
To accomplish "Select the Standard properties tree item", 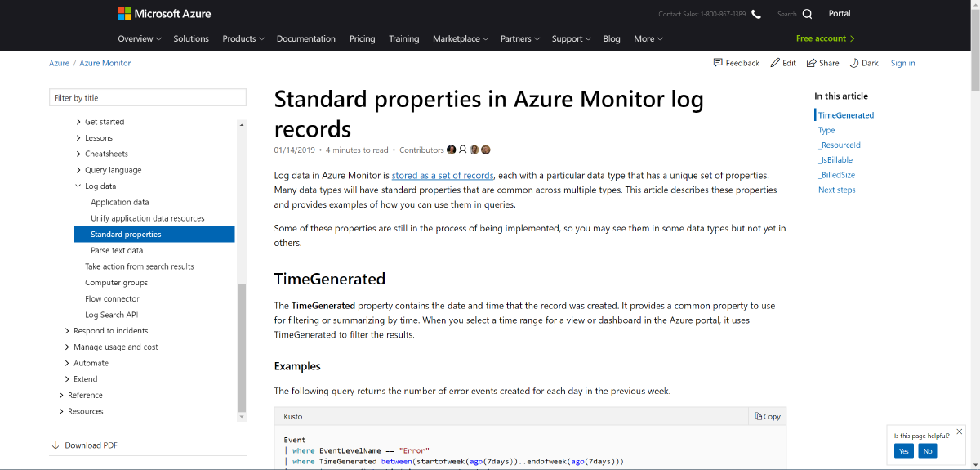I will (154, 235).
